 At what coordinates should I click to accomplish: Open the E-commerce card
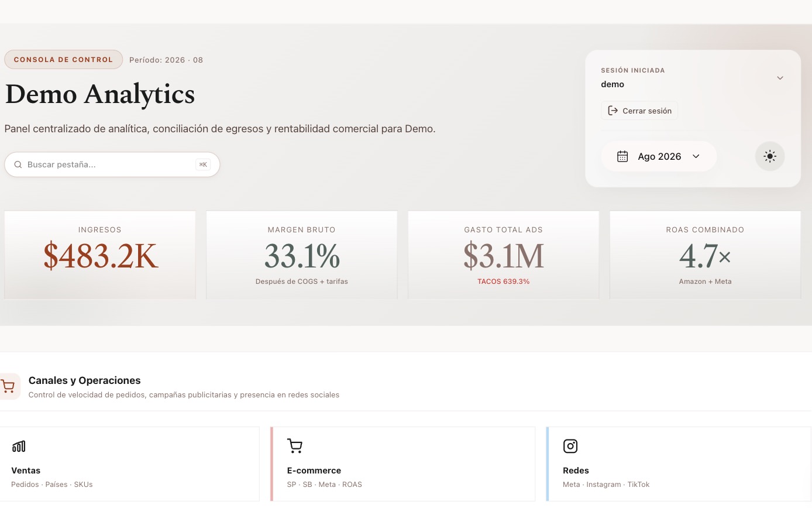tap(403, 464)
